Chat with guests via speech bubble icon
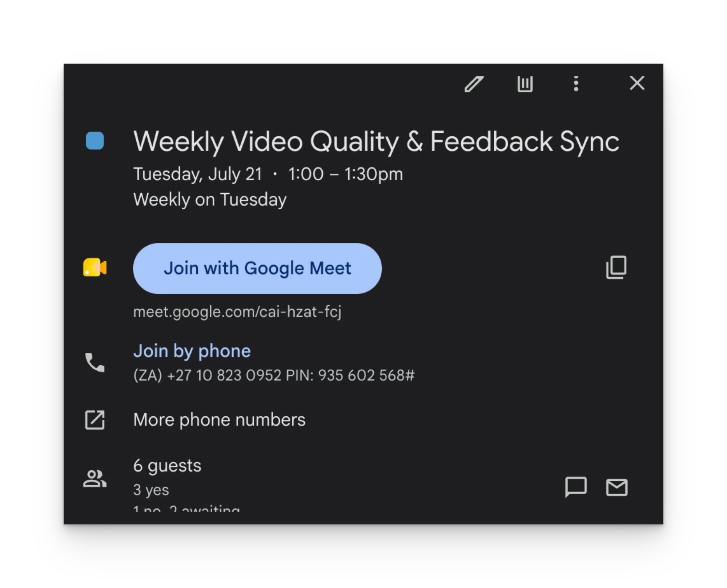The width and height of the screenshot is (727, 588). pos(576,487)
